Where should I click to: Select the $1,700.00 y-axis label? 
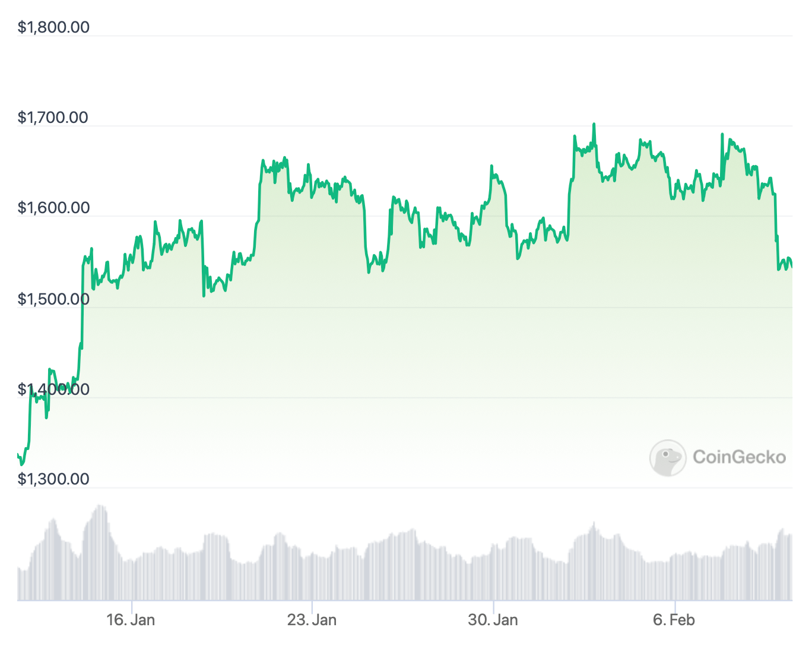53,118
